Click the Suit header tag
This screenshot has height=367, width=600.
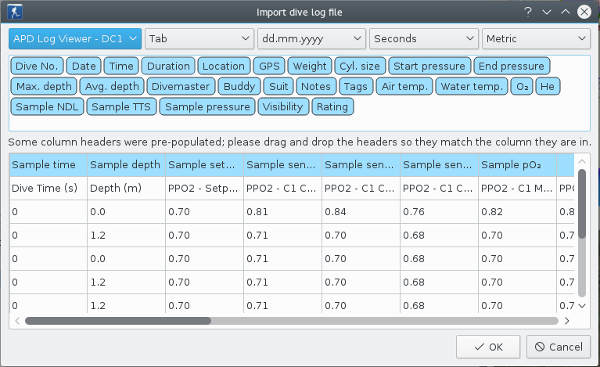(279, 86)
